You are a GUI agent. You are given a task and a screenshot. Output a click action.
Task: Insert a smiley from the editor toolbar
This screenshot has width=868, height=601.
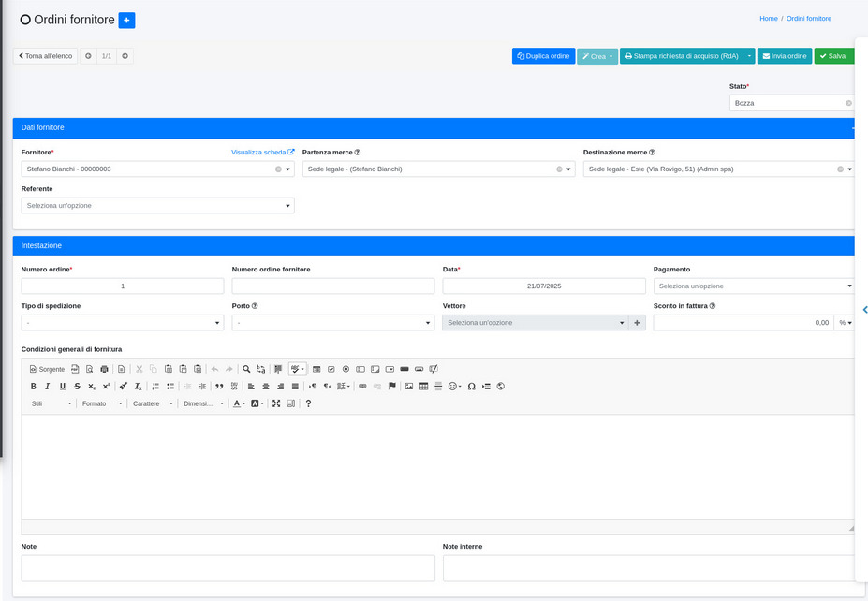coord(453,386)
